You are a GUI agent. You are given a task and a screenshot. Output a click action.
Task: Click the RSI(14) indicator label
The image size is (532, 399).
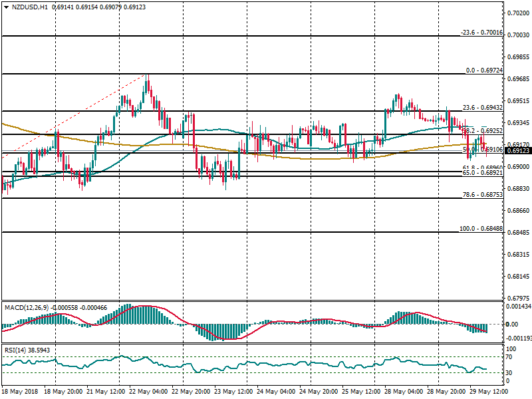[x=16, y=349]
